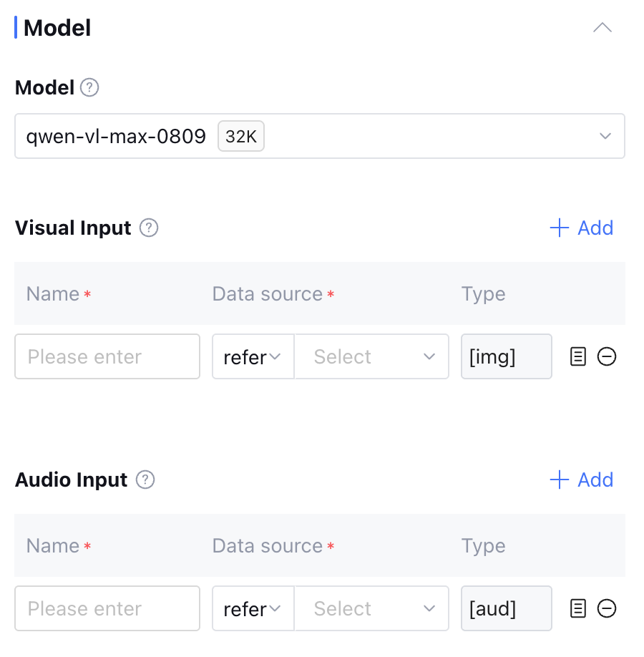Screen dimensions: 644x657
Task: Add a new Visual Input entry
Action: (x=581, y=228)
